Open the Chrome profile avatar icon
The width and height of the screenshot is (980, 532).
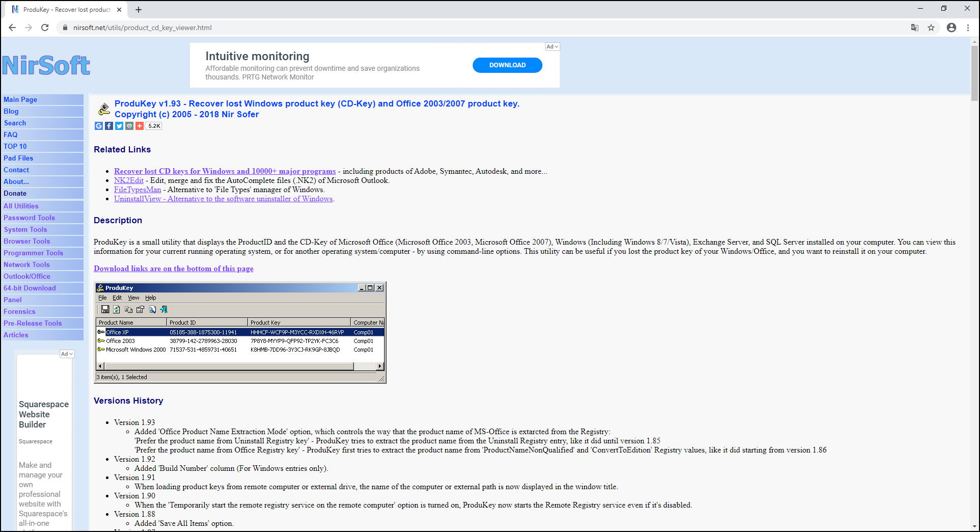pos(951,28)
